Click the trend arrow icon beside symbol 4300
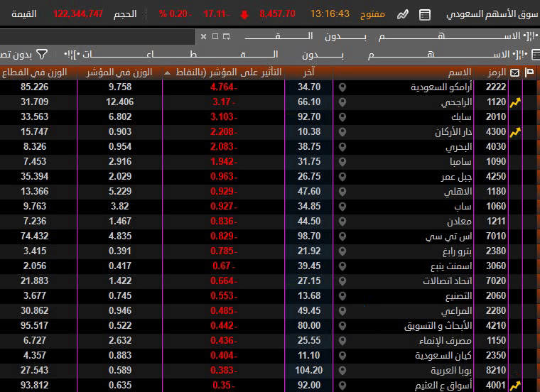 pyautogui.click(x=516, y=132)
